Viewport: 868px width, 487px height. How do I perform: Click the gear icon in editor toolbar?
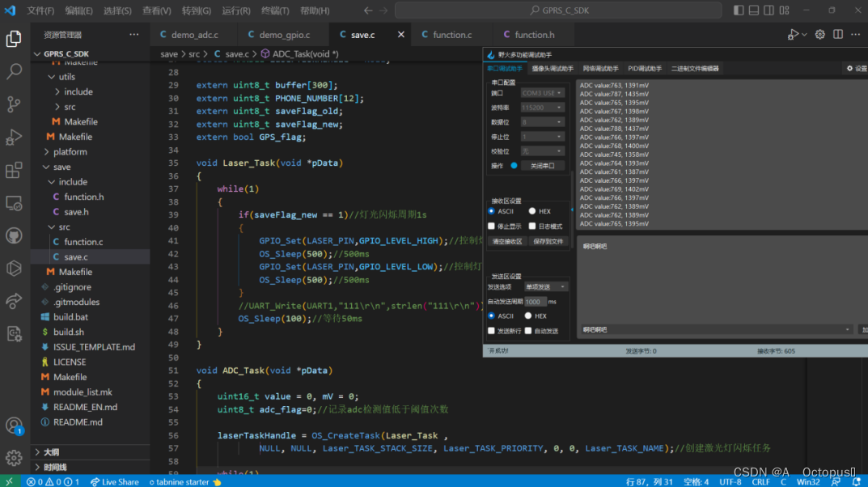[819, 34]
